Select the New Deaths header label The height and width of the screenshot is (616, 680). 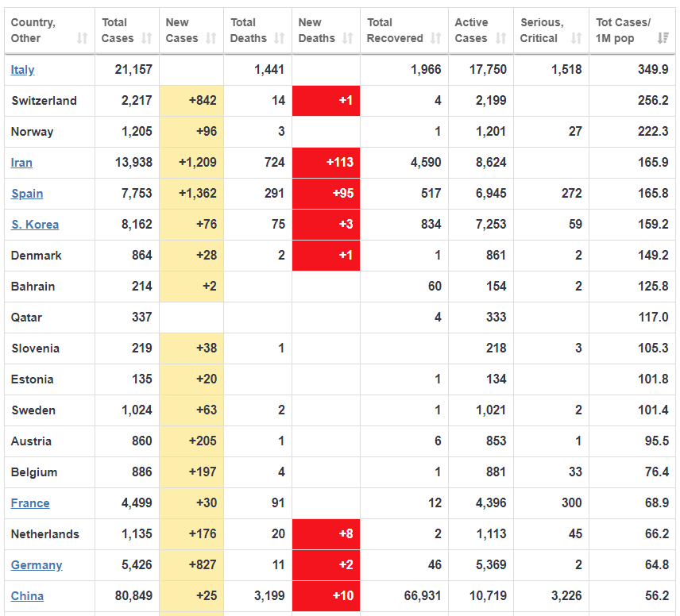(317, 30)
